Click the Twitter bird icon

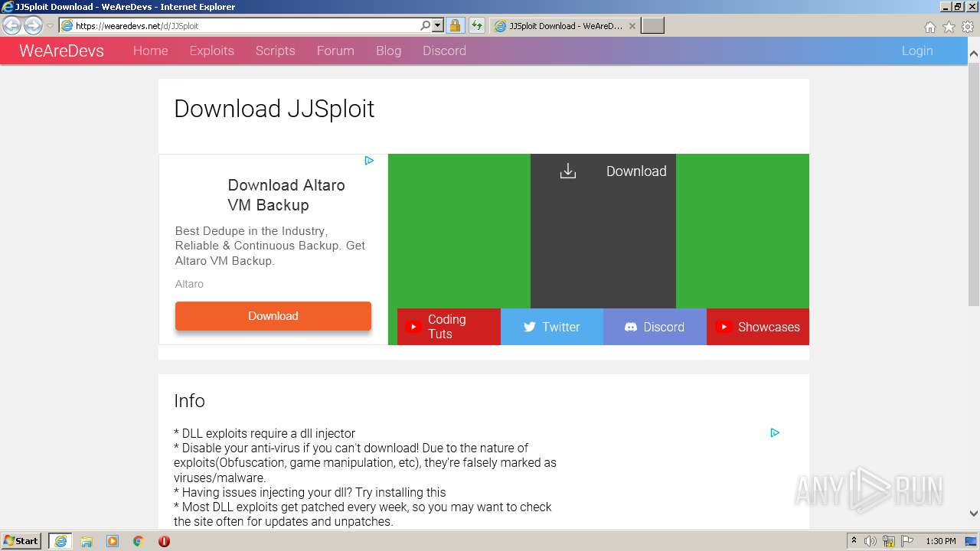(529, 327)
